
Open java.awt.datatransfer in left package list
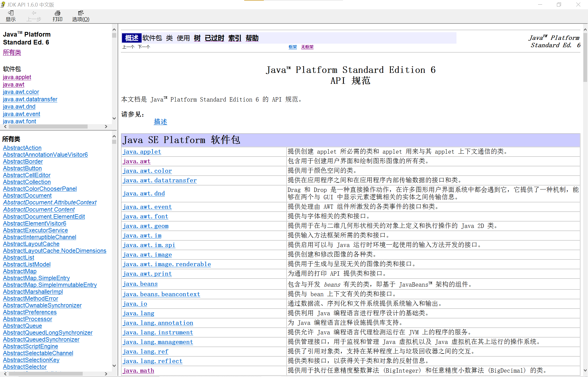point(30,99)
